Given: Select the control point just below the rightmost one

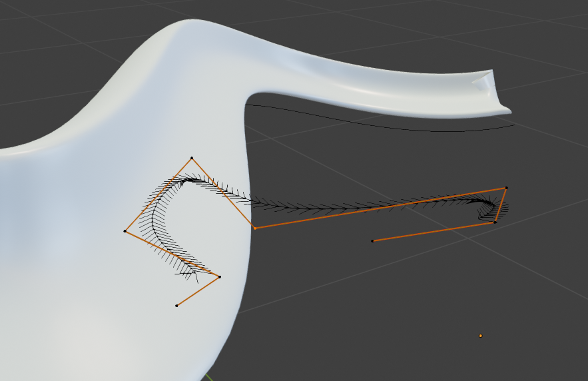Looking at the screenshot, I should coord(495,222).
